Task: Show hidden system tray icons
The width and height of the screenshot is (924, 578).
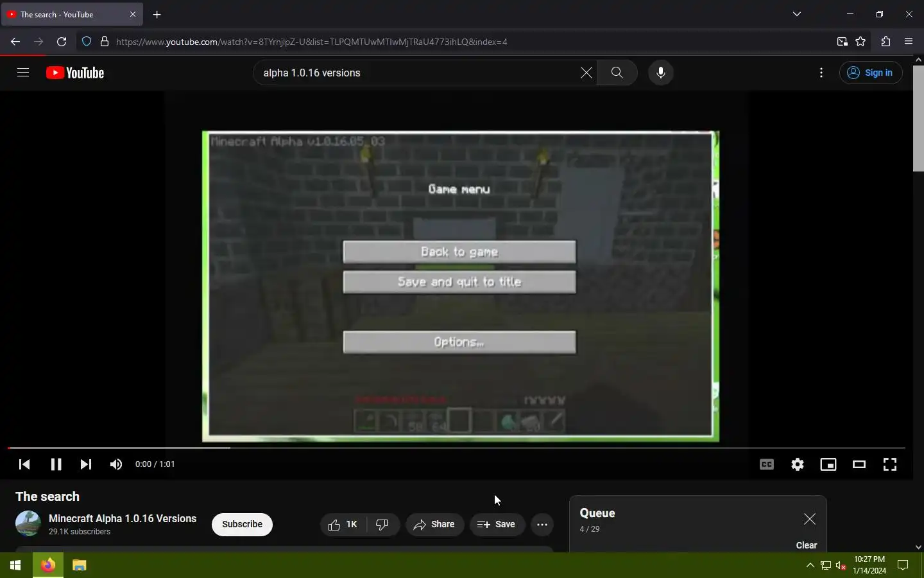Action: point(810,565)
